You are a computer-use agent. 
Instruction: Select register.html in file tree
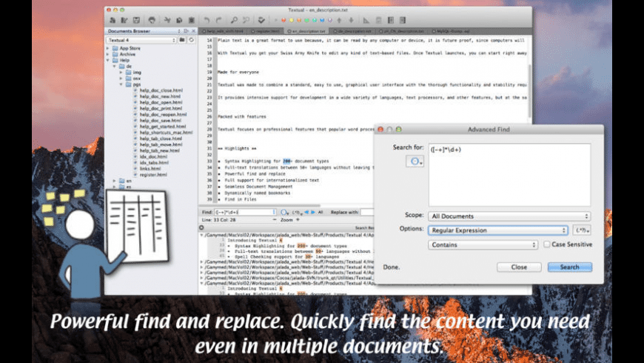tap(153, 174)
